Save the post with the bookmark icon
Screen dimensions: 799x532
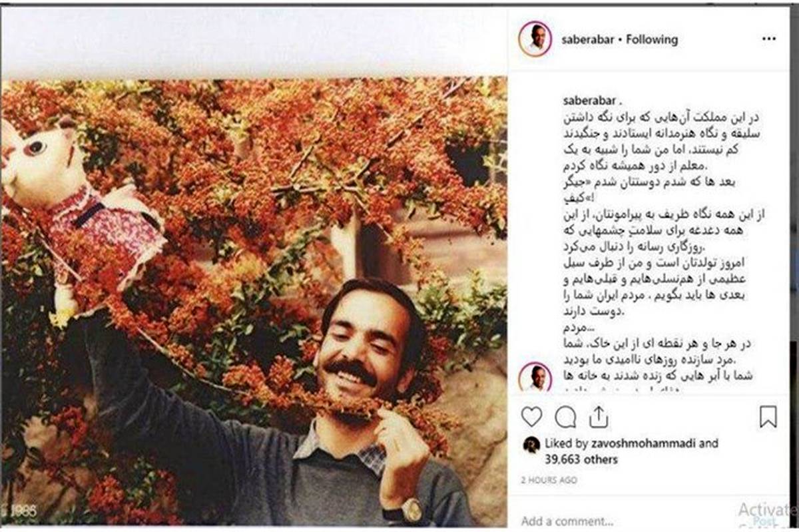click(x=768, y=417)
